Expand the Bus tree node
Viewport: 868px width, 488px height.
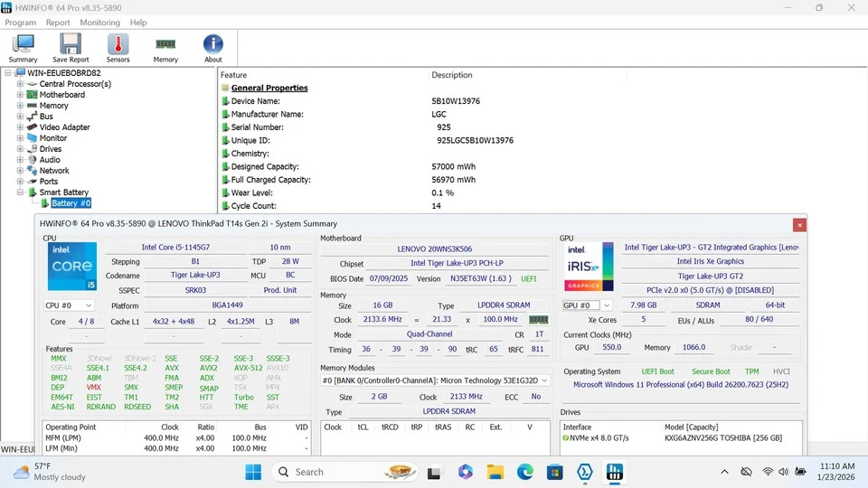20,117
